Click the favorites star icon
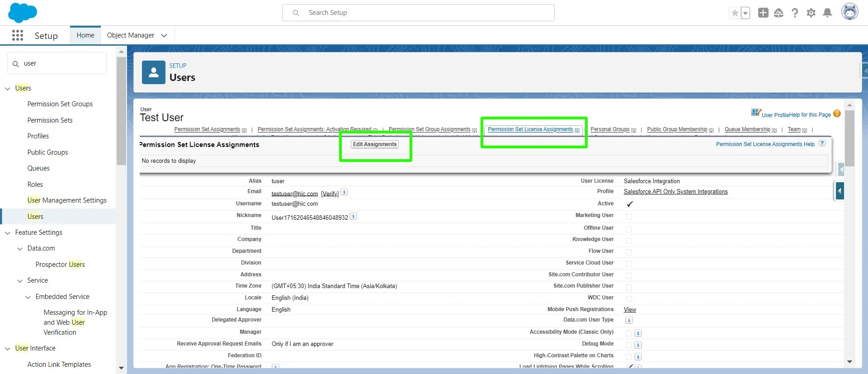The width and height of the screenshot is (868, 374). pos(735,13)
